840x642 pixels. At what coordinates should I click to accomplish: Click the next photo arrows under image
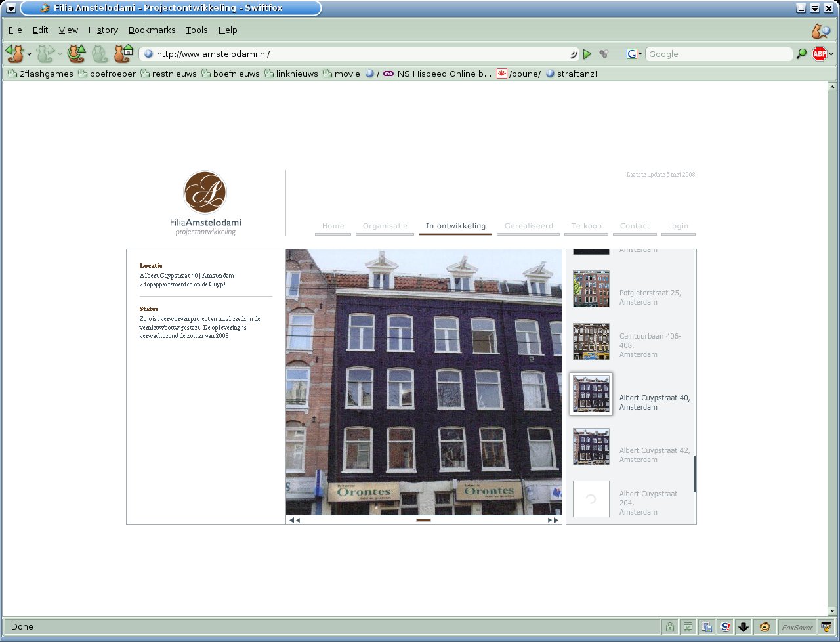click(554, 520)
